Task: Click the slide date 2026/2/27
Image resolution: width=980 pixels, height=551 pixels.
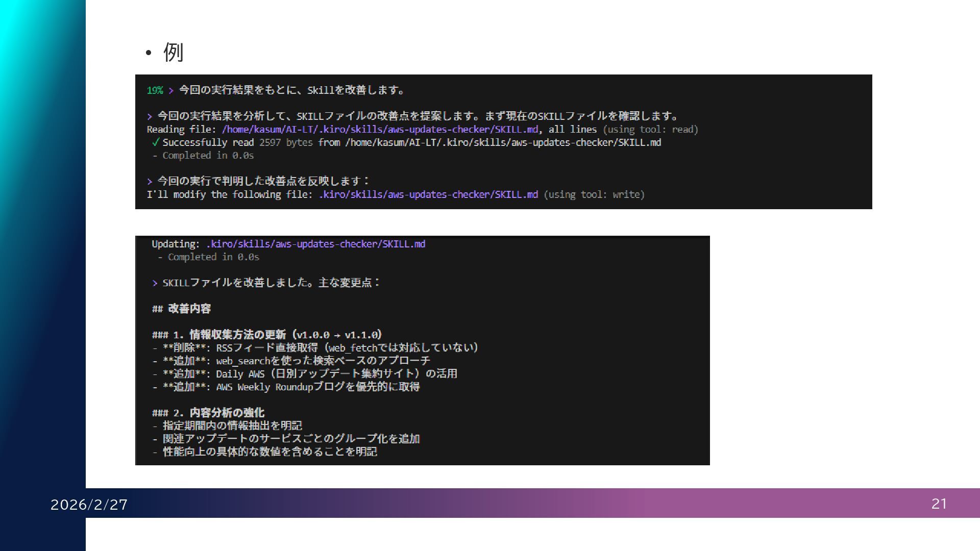Action: [89, 505]
